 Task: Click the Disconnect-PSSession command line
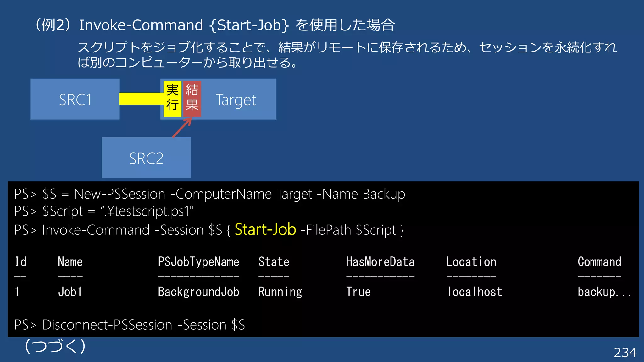tap(130, 325)
